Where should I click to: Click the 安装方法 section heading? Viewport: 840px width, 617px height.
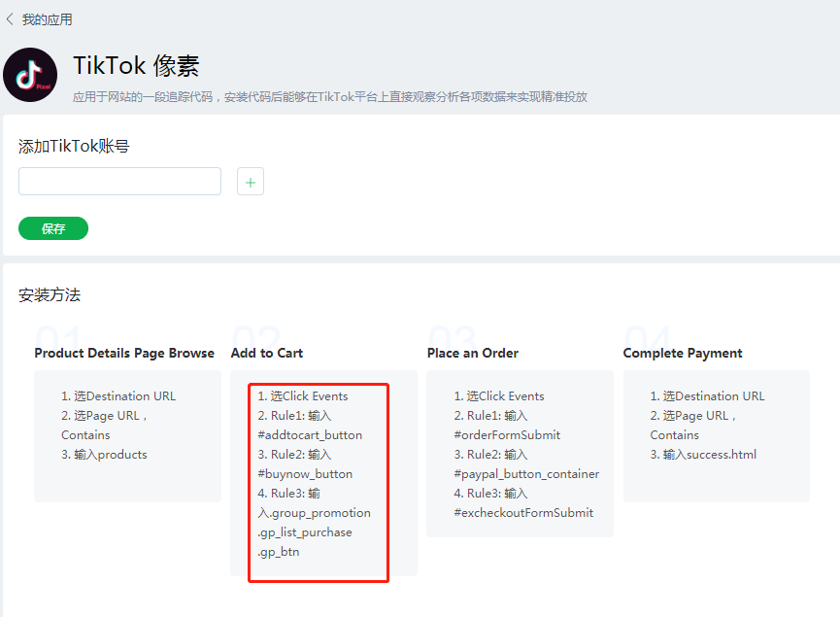50,294
